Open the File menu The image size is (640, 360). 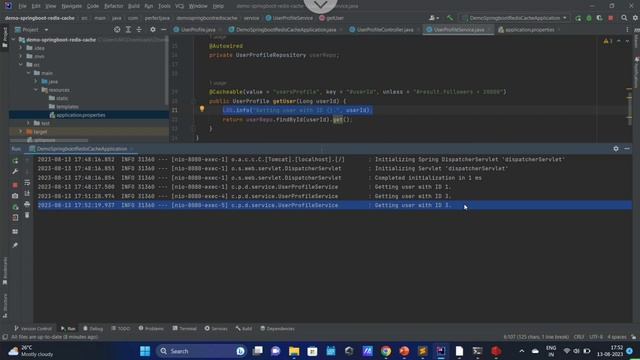22,6
